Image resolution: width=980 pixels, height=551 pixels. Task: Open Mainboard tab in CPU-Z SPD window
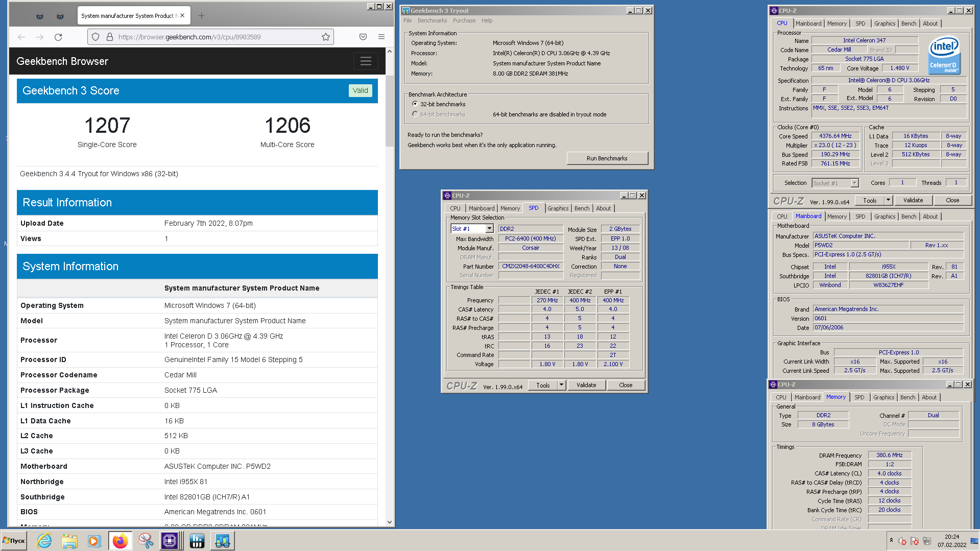[482, 208]
